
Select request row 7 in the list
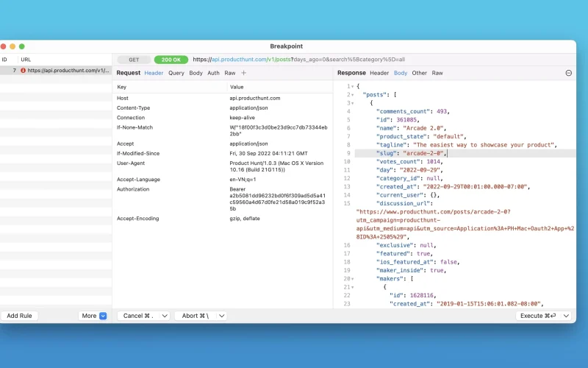coord(56,70)
